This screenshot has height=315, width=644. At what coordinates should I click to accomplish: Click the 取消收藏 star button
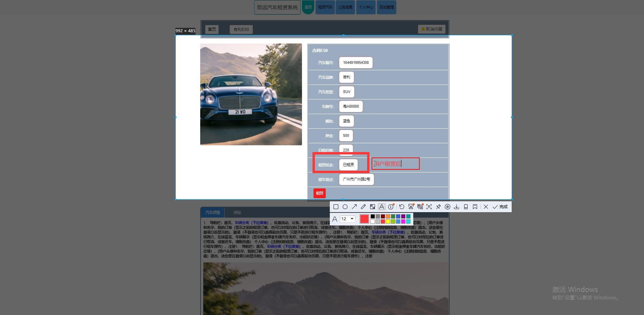(x=432, y=29)
